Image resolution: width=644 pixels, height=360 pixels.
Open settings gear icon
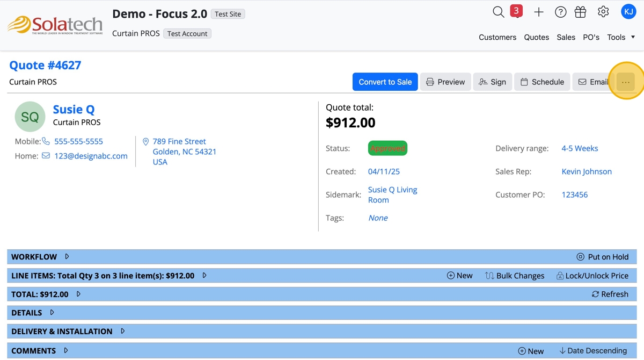point(603,12)
